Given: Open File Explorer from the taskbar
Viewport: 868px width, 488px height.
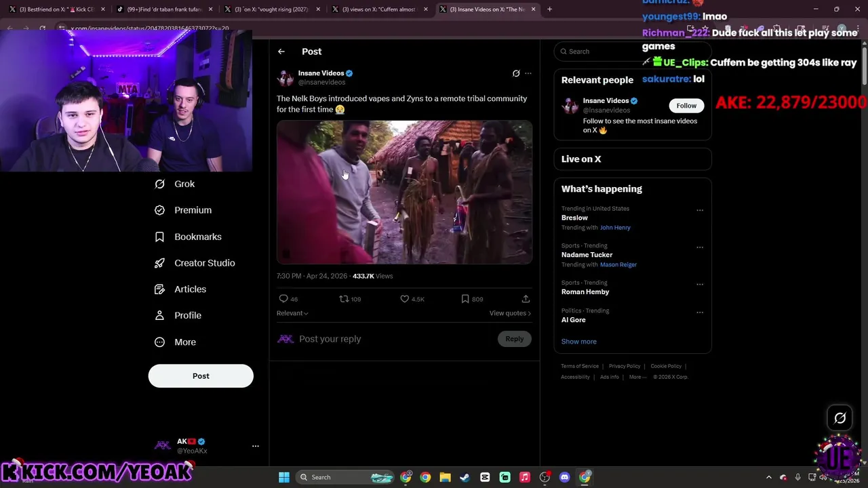Looking at the screenshot, I should 445,477.
